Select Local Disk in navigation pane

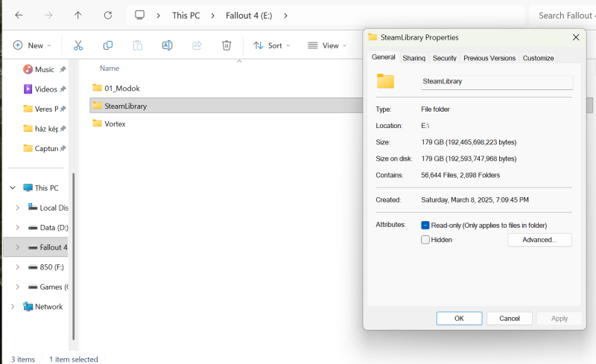[x=48, y=208]
